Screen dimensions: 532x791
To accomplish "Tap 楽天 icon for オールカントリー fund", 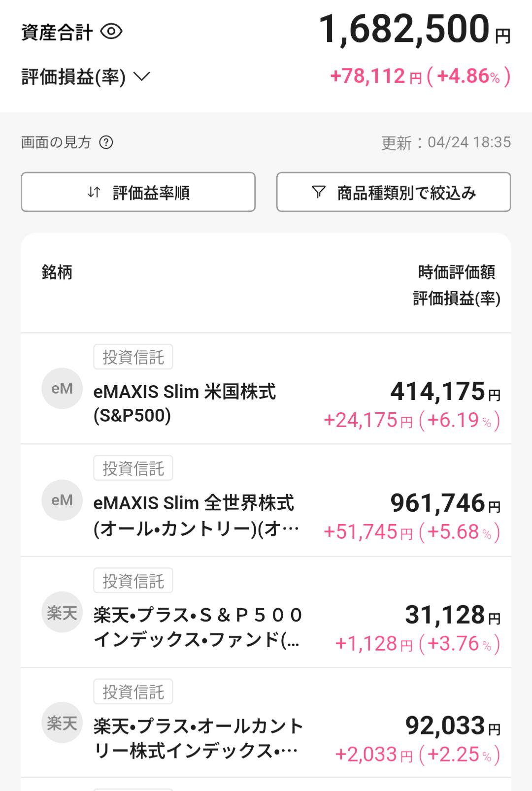I will pos(62,723).
